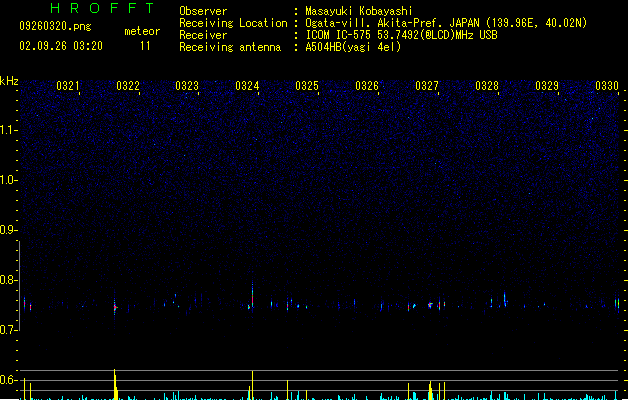Select the file name 09260320.png

pos(55,26)
